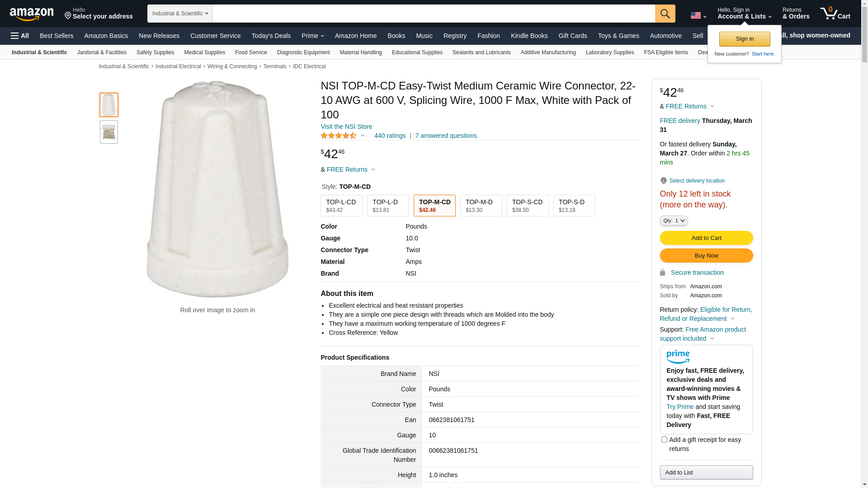
Task: Visit the NSI Store link
Action: (x=346, y=127)
